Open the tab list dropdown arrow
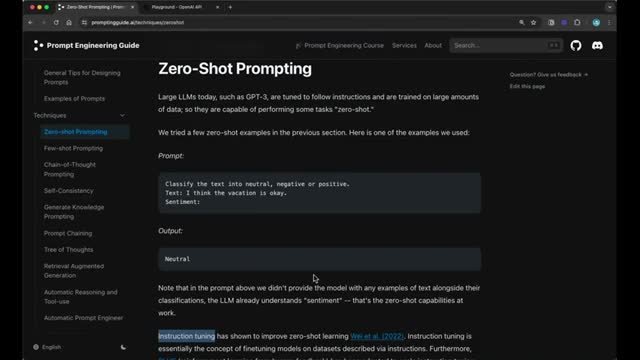Screen dimensions: 640x360 click(x=609, y=7)
